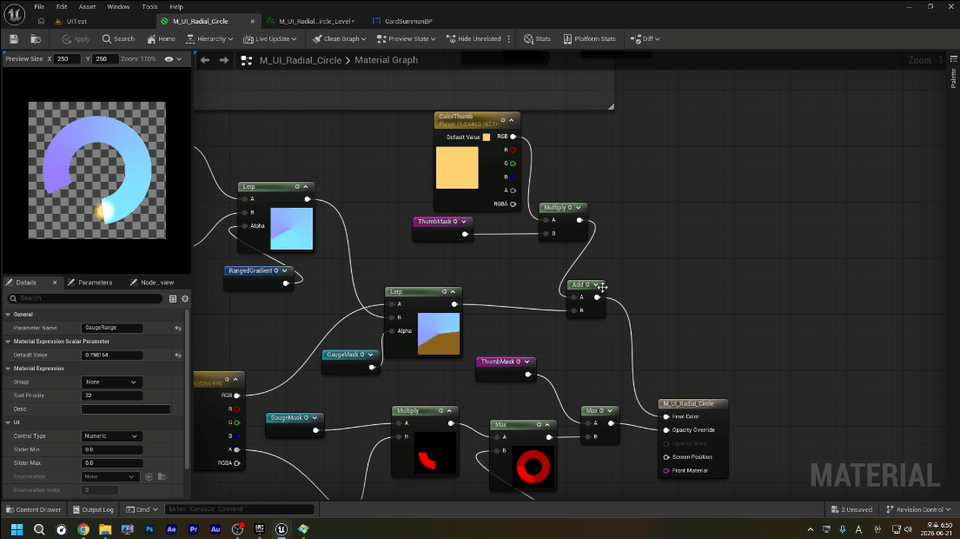
Task: Click the Platform Stats icon
Action: (589, 39)
